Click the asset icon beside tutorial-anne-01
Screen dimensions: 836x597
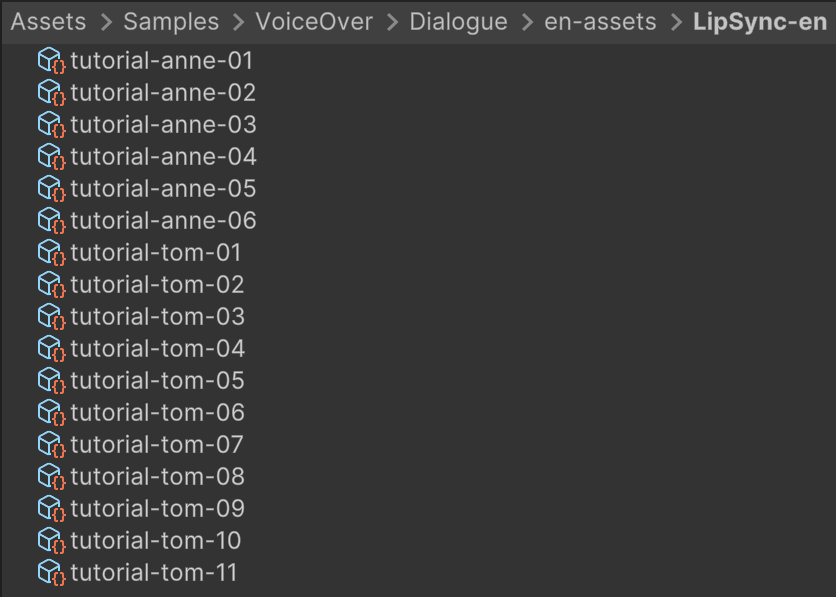tap(50, 61)
